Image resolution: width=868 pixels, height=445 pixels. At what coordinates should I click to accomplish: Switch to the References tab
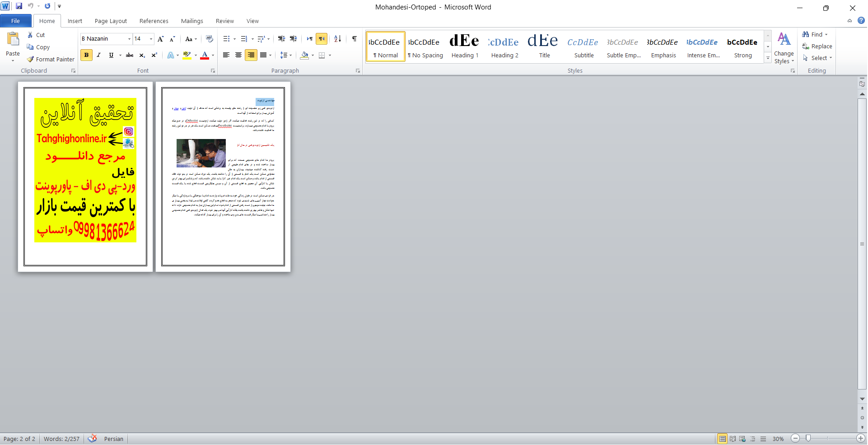[154, 21]
